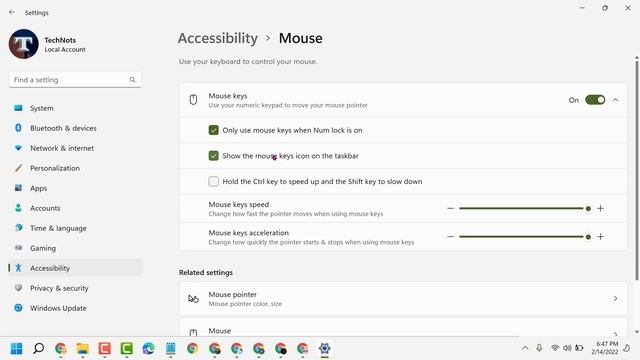640x360 pixels.
Task: Click the volume speaker tray icon
Action: (567, 348)
